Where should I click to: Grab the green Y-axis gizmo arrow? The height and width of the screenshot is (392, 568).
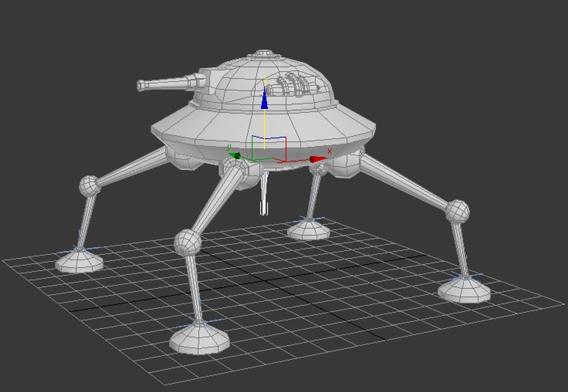click(x=235, y=156)
